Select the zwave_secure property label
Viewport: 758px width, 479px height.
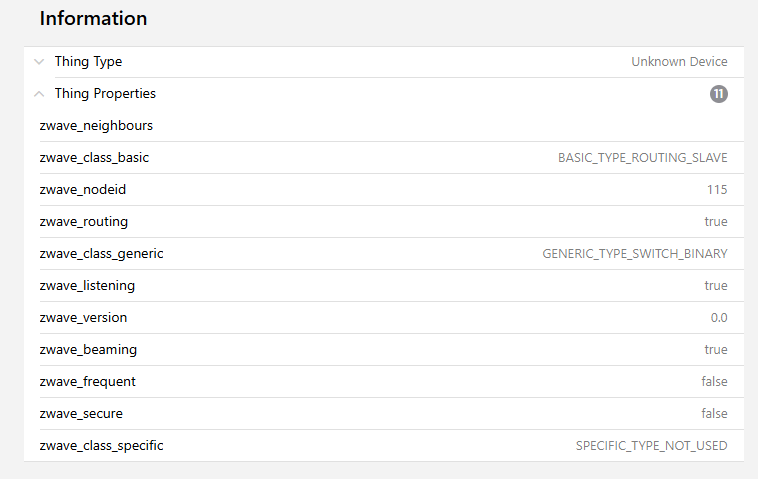[81, 414]
